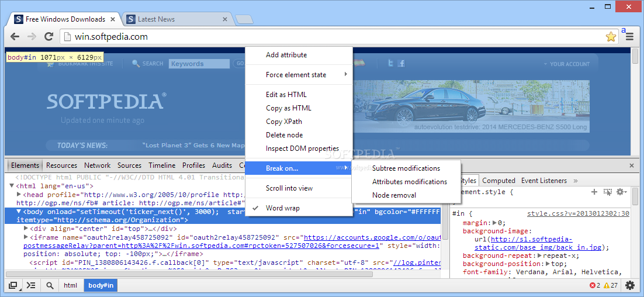Click the Elements panel horizontal scrollbar
The height and width of the screenshot is (297, 644).
pos(189,274)
